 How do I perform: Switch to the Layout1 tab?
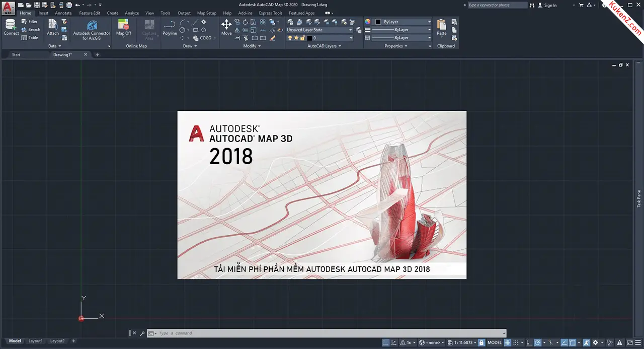[35, 341]
